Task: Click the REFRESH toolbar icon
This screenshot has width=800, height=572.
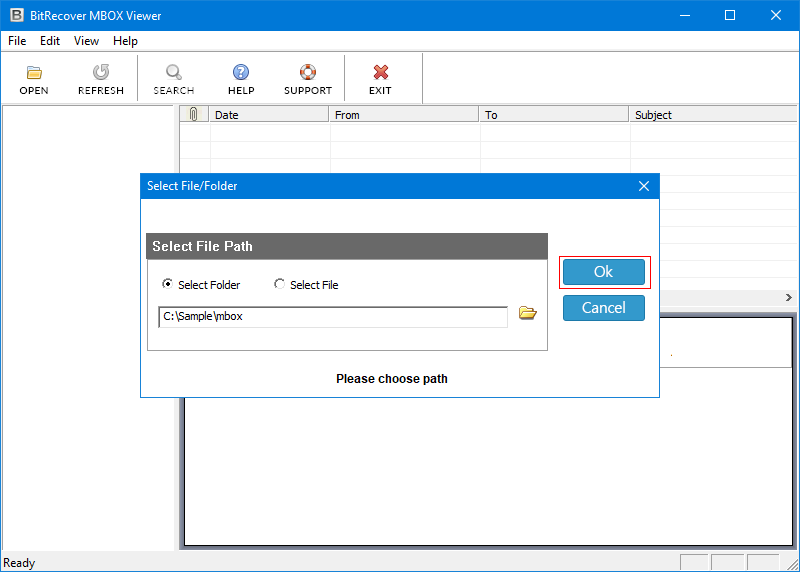Action: pos(101,72)
